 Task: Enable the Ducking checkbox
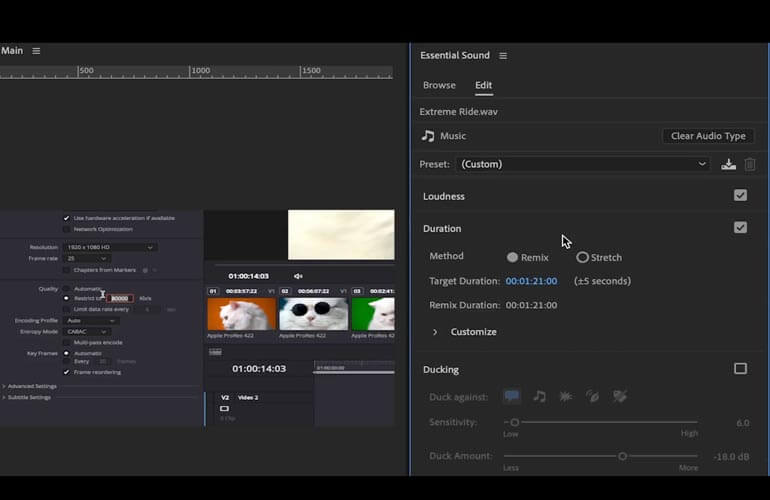point(740,368)
